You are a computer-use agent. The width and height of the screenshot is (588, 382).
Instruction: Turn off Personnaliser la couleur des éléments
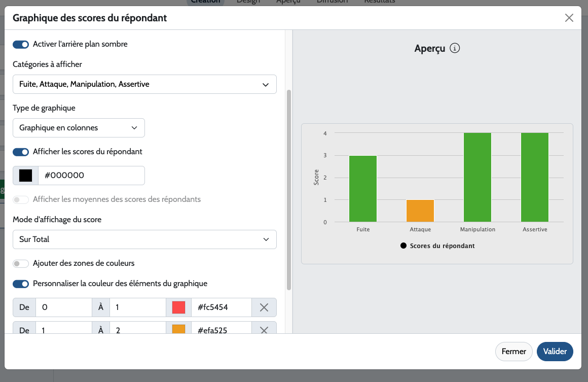[21, 284]
